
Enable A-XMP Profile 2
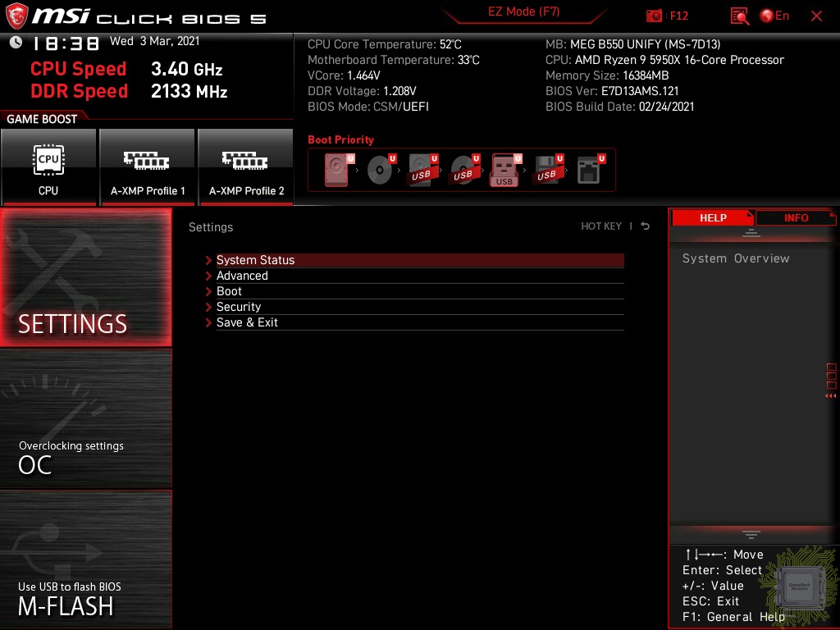[x=246, y=167]
